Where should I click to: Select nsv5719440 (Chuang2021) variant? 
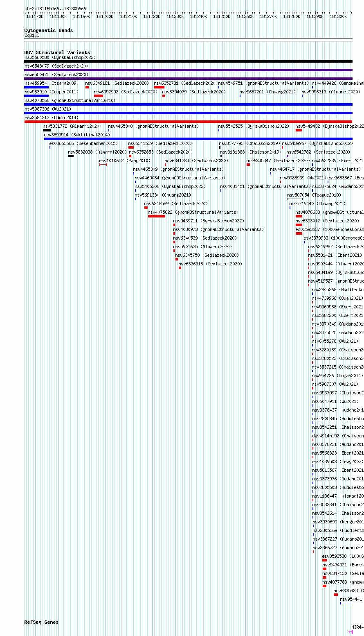(x=318, y=204)
